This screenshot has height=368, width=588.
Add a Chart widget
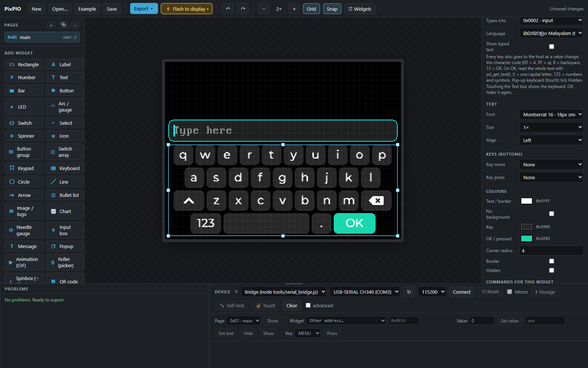65,211
